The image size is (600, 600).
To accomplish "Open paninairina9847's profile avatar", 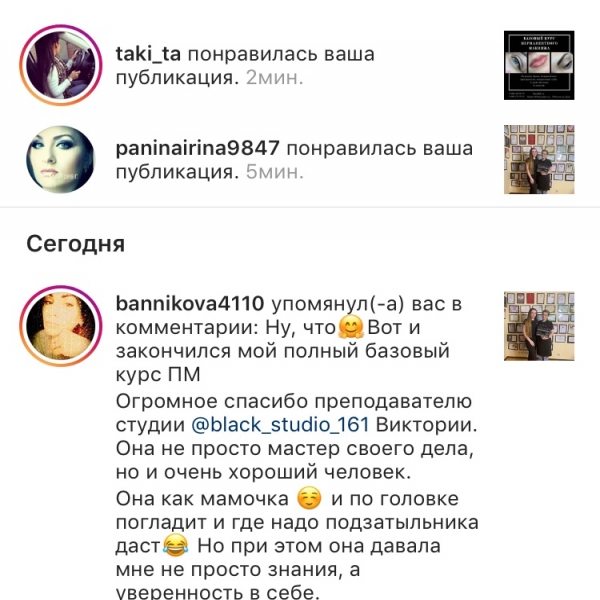I will (x=61, y=159).
